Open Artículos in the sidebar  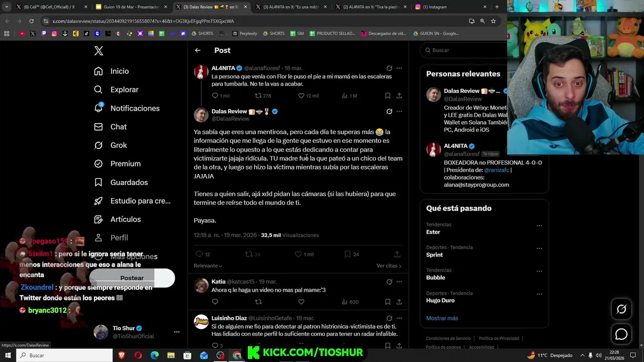click(117, 220)
